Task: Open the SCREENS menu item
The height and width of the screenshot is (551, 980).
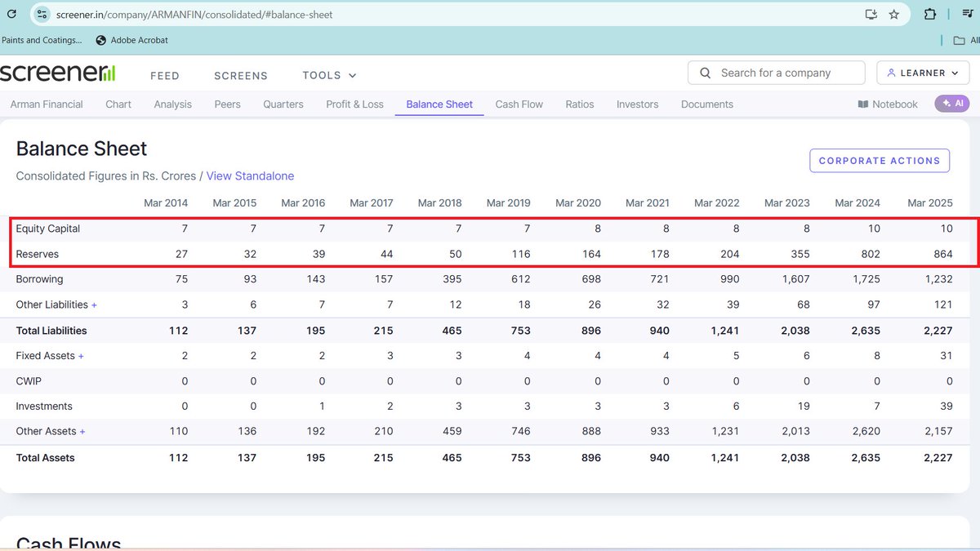Action: pos(241,76)
